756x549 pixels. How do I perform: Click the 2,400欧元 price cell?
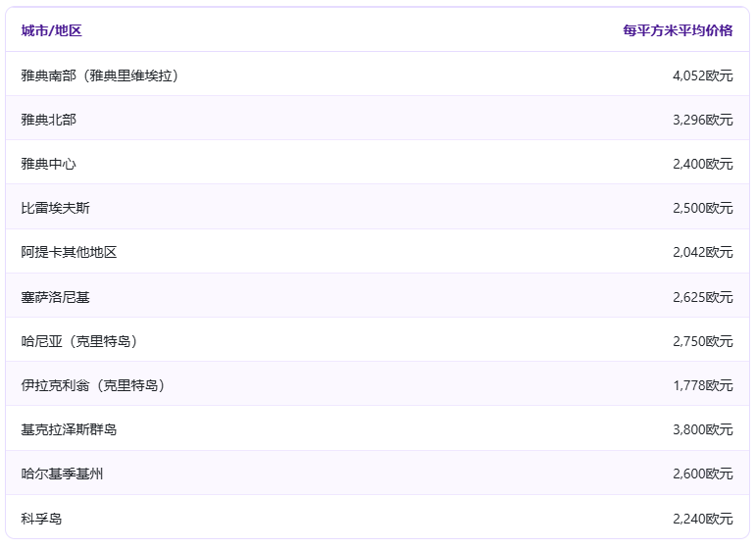point(702,164)
